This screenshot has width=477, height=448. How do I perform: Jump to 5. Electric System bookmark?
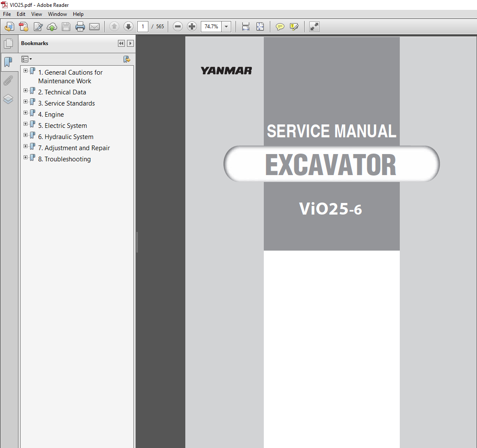[62, 126]
